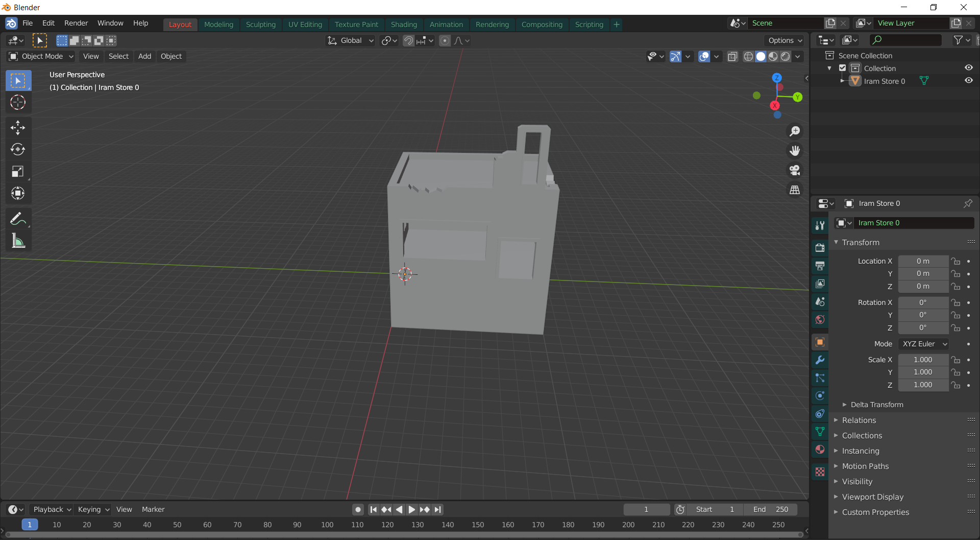The height and width of the screenshot is (540, 980).
Task: Open the Modifier properties wrench tab
Action: (x=820, y=360)
